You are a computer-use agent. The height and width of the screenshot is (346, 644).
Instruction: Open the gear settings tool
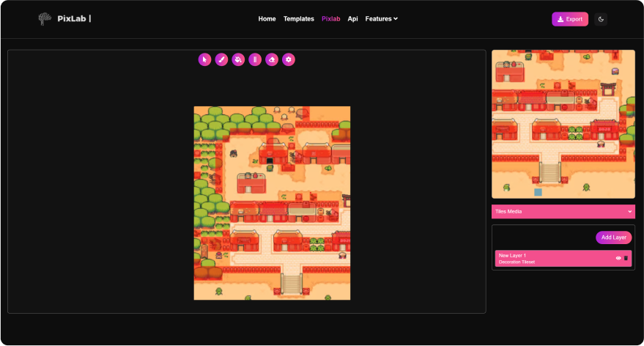click(289, 59)
